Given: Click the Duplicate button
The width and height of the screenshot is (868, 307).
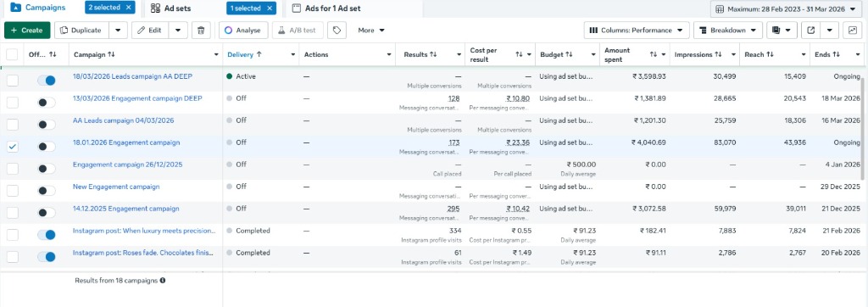Looking at the screenshot, I should (81, 31).
